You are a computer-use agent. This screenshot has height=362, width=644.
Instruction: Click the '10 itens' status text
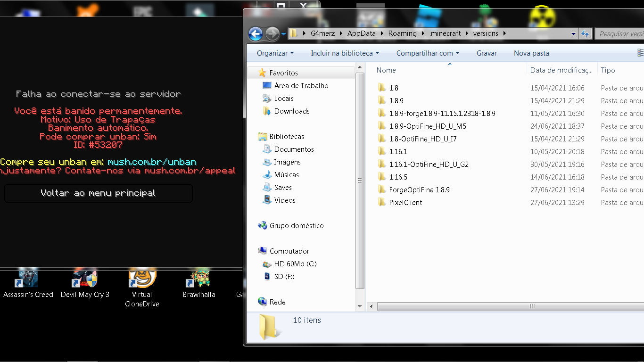point(307,320)
